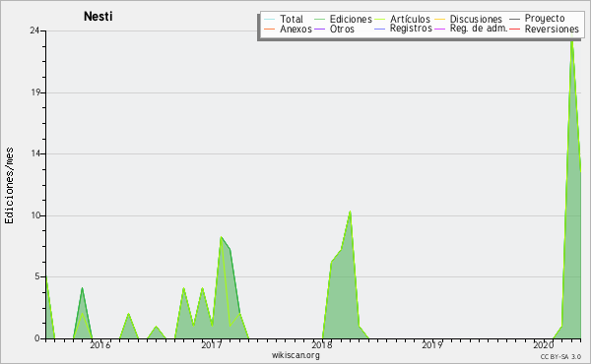
Task: Click the Proyecto legend entry
Action: [537, 19]
